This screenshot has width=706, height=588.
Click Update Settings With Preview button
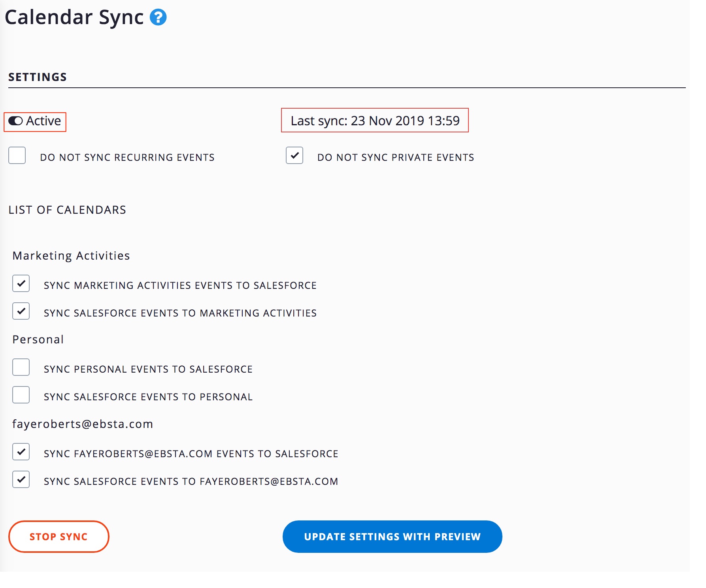pos(392,537)
